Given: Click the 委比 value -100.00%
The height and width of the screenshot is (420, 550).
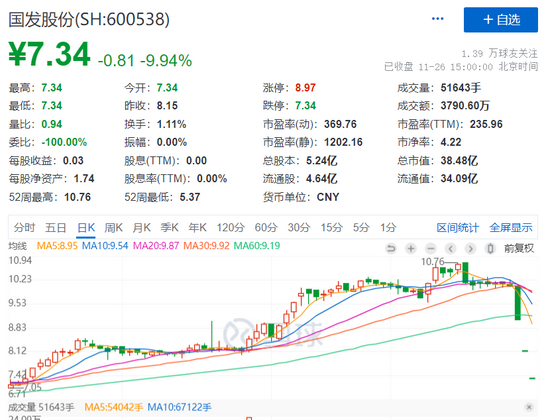Looking at the screenshot, I should click(64, 142).
